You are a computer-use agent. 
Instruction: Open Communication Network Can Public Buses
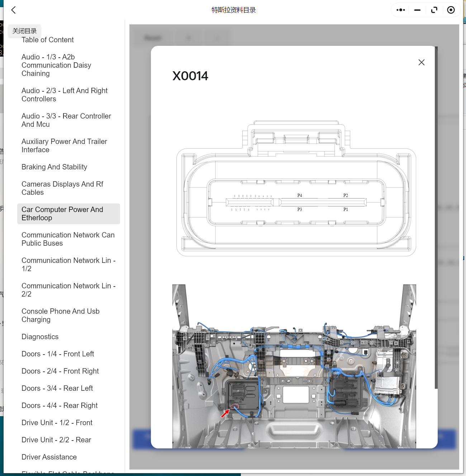tap(68, 239)
